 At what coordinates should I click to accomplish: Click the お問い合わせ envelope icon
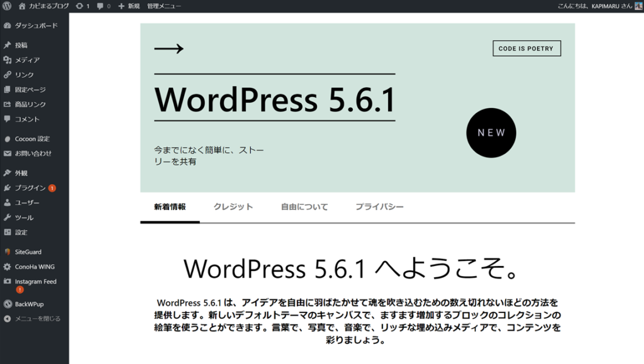coord(7,153)
